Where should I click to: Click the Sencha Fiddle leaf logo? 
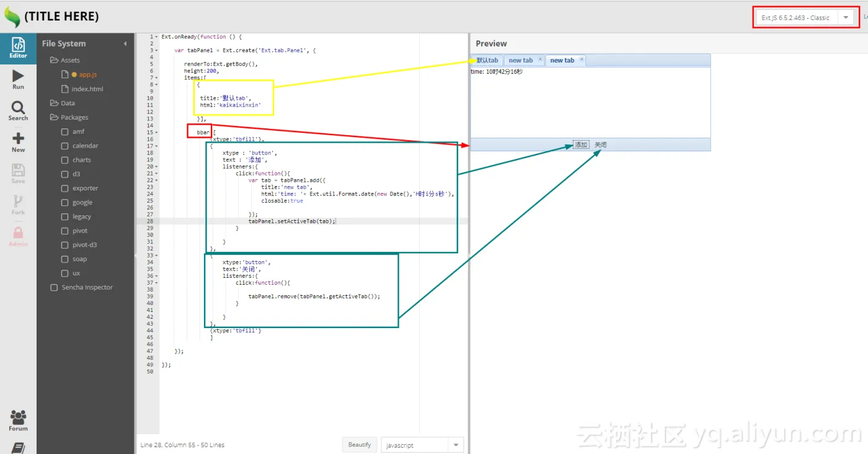12,17
